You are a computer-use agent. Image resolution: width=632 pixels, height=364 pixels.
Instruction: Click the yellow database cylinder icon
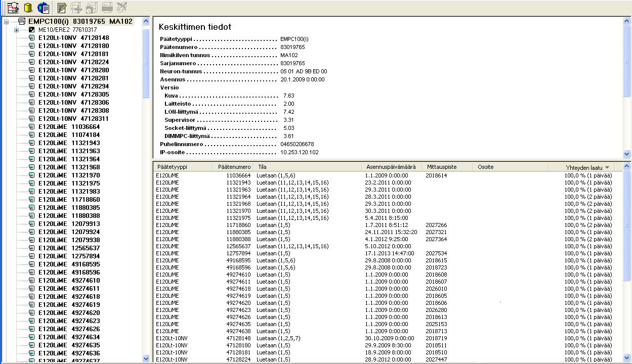click(28, 8)
